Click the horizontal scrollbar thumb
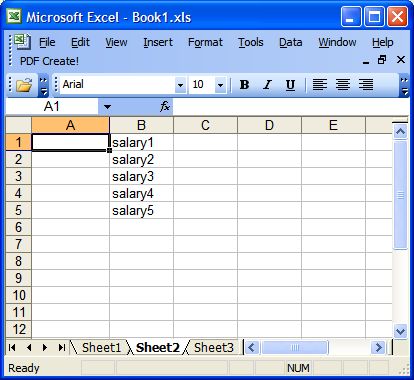Image resolution: width=414 pixels, height=380 pixels. [295, 348]
